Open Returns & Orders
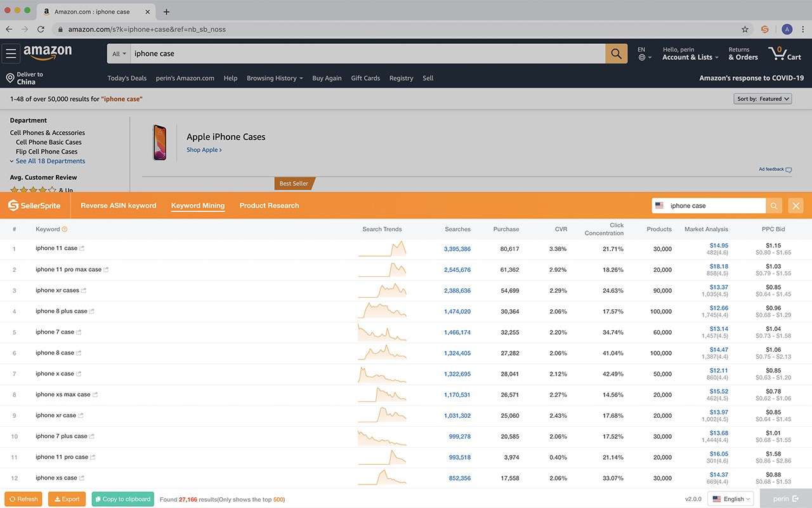 [x=743, y=53]
